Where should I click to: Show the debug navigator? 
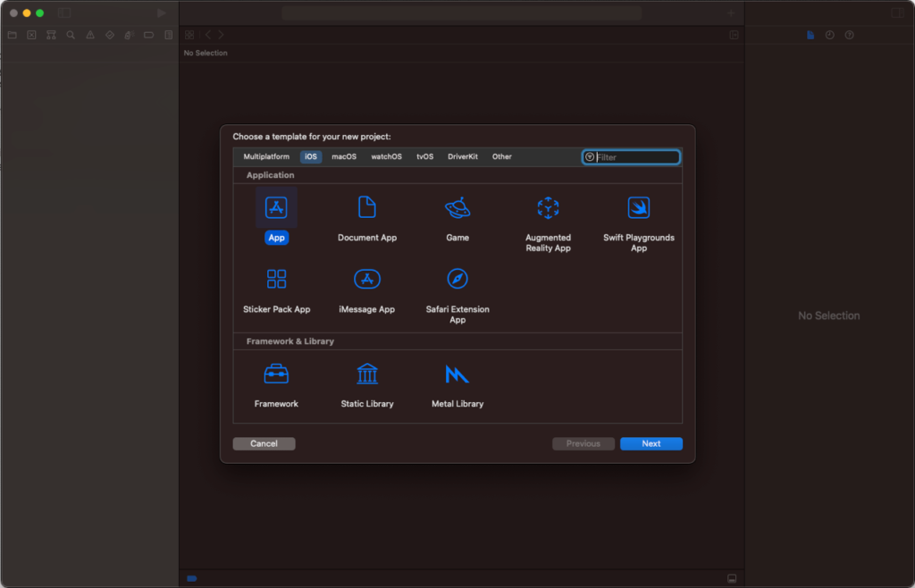tap(130, 35)
